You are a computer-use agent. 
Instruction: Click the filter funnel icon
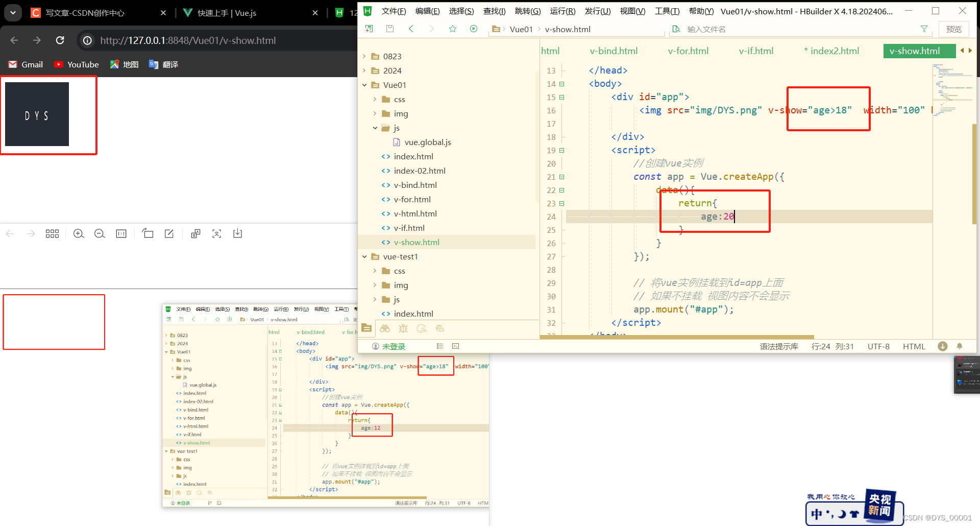coord(924,29)
